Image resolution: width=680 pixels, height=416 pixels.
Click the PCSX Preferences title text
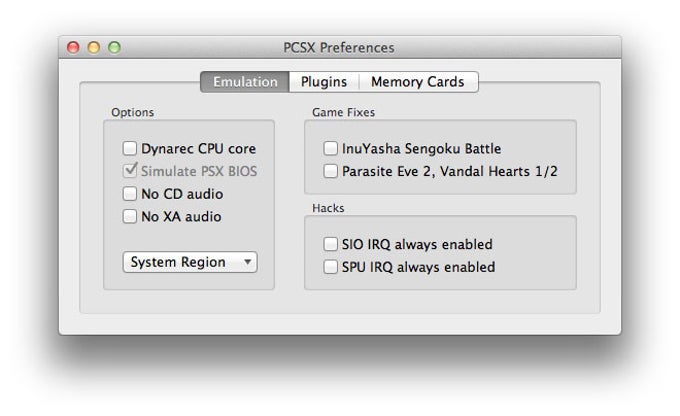(339, 48)
